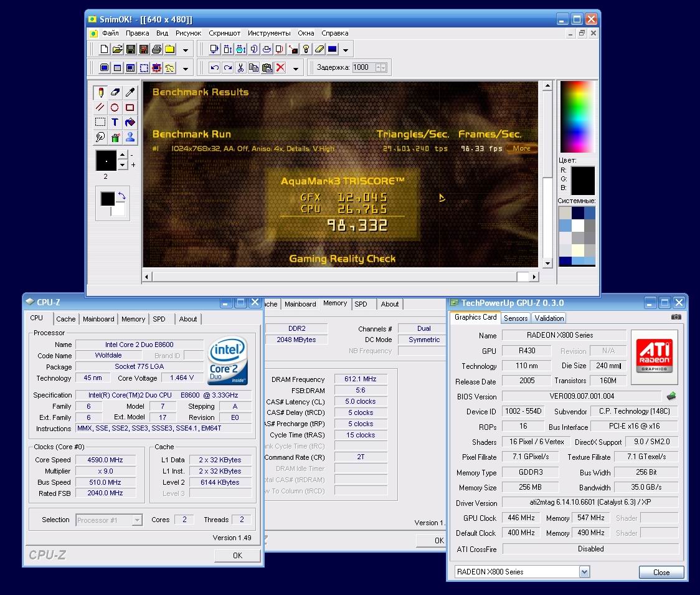Open the Processor #1 selection dropdown
700x595 pixels.
[x=138, y=520]
